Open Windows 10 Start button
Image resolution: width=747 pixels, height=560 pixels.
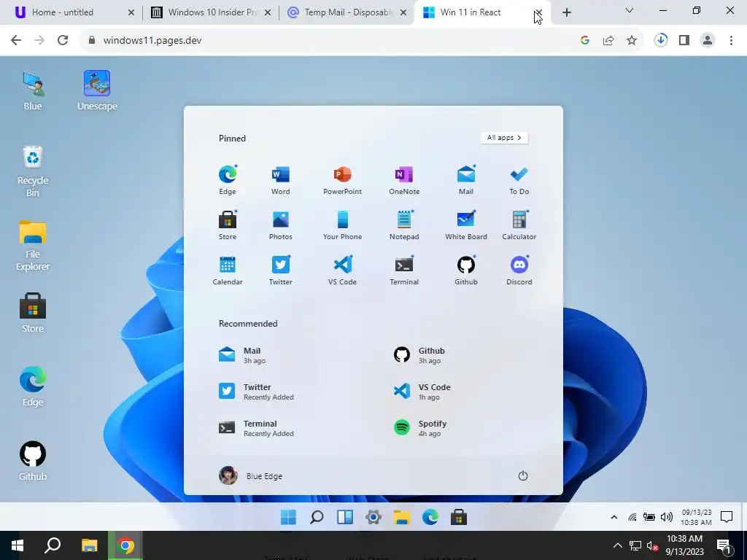18,545
